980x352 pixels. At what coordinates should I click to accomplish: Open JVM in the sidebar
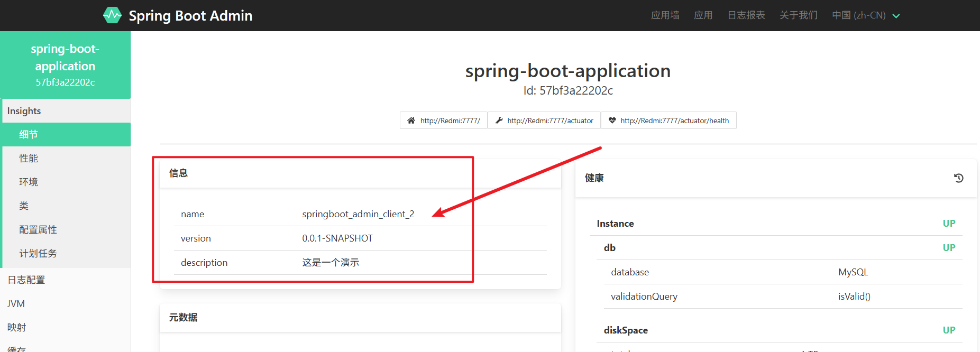tap(66, 303)
